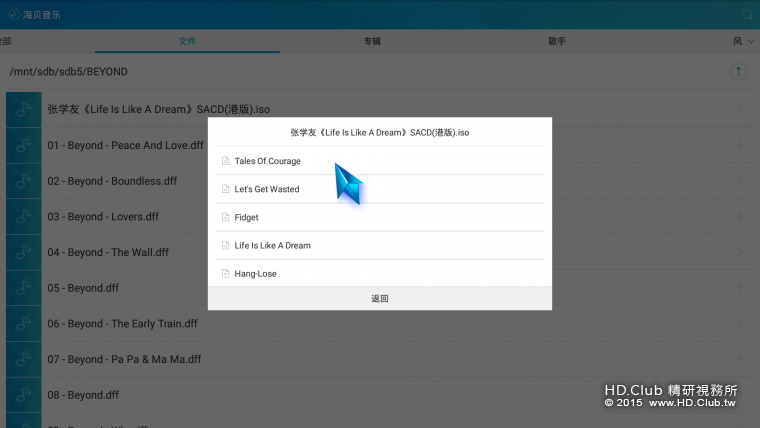
Task: Play the track Tales Of Courage
Action: (x=380, y=161)
